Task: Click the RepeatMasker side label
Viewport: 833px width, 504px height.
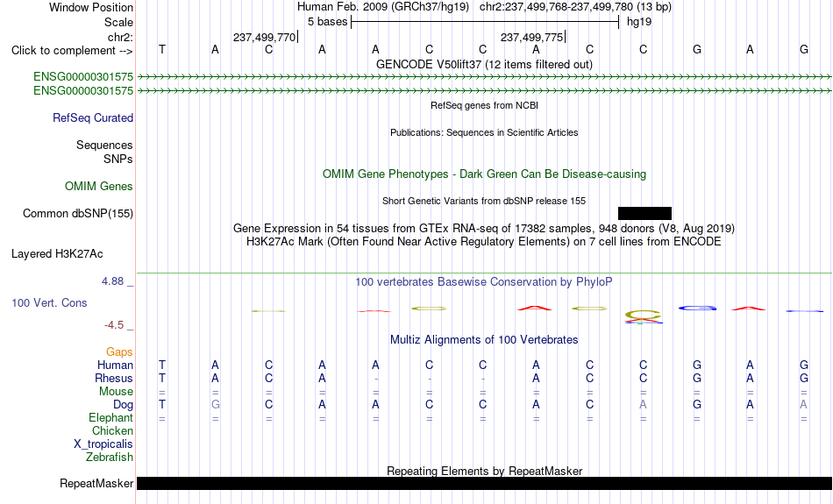Action: tap(96, 483)
